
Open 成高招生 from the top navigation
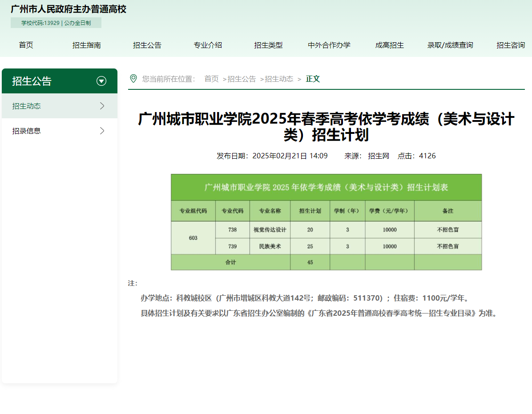390,45
